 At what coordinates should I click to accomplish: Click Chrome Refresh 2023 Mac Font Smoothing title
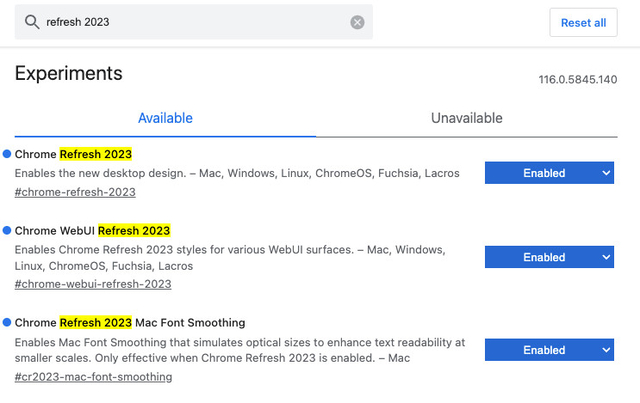(x=130, y=323)
